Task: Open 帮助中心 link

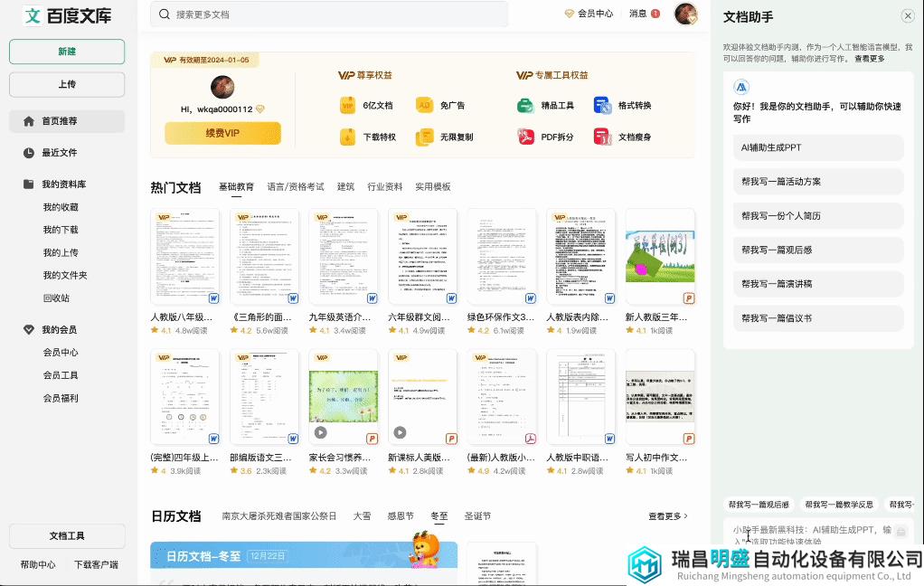Action: (38, 565)
